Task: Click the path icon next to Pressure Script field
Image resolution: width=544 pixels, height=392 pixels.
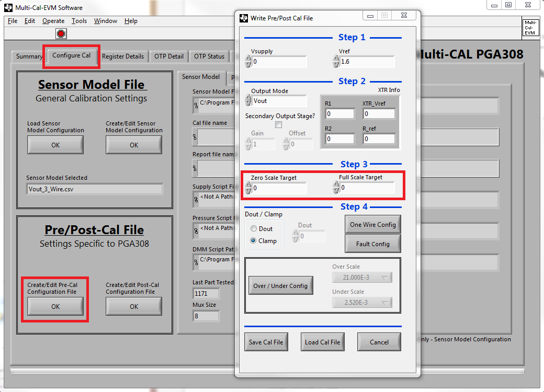Action: (196, 231)
